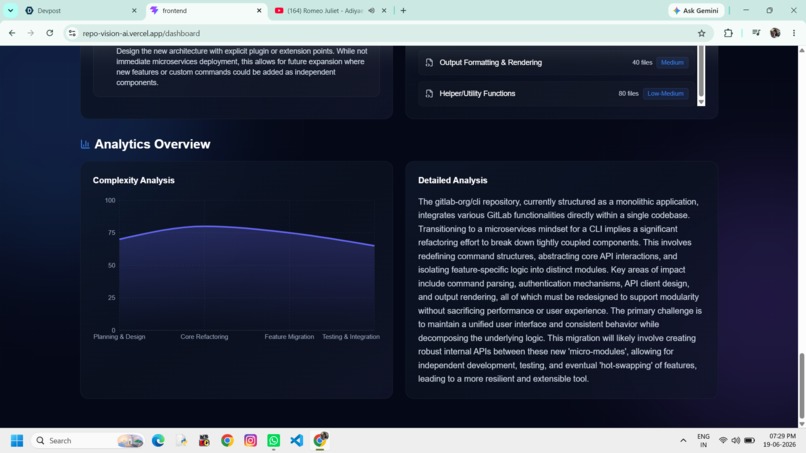Click the 40 files count
Screen dimensions: 806x453
pos(642,63)
